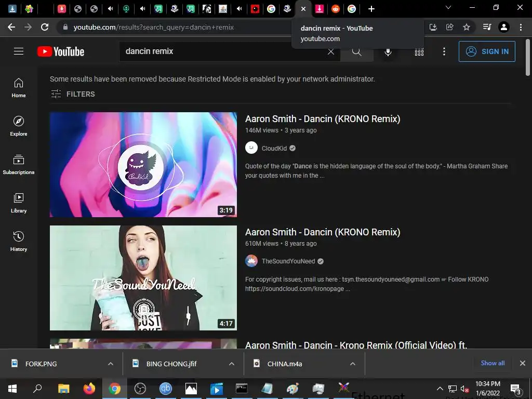Image resolution: width=532 pixels, height=399 pixels.
Task: Click the TheSoundYouNeed channel avatar
Action: tap(251, 261)
